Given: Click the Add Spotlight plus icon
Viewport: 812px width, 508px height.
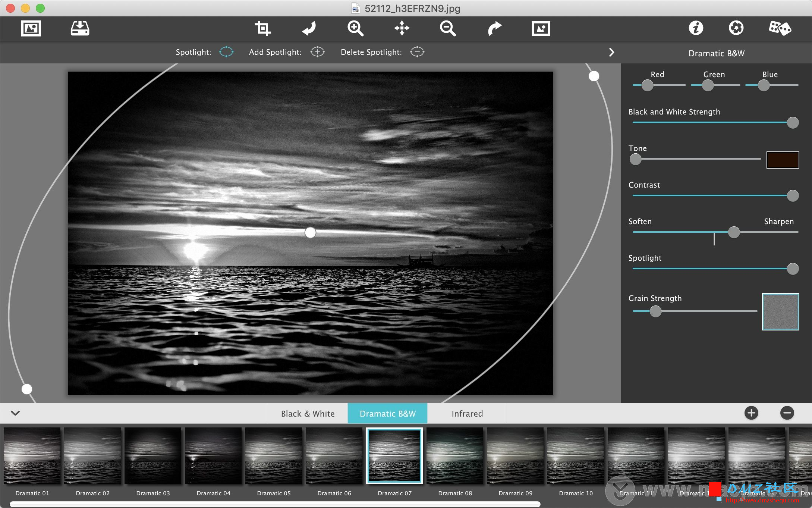Looking at the screenshot, I should (x=317, y=52).
